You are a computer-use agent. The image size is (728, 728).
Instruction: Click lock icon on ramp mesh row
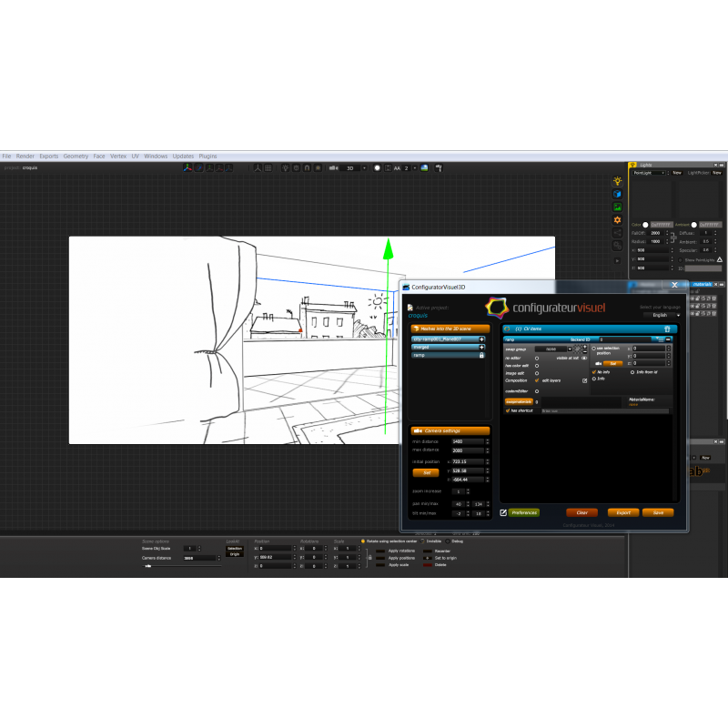point(481,355)
